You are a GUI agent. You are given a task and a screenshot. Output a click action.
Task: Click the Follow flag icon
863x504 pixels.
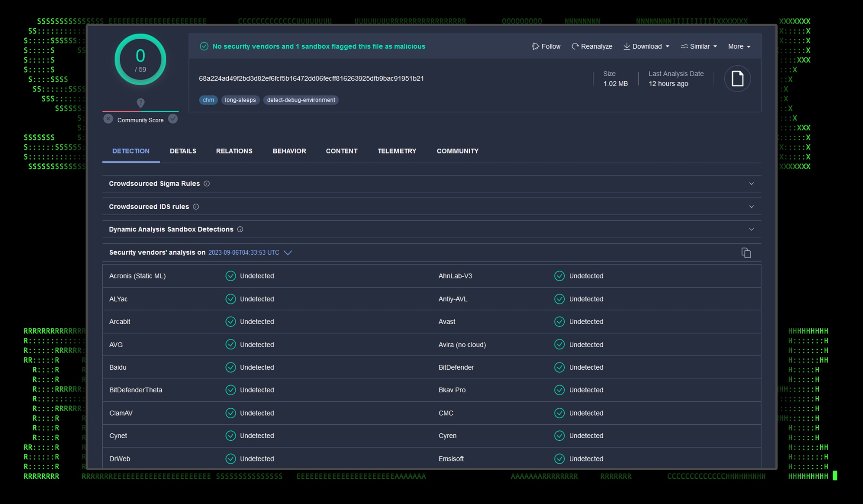click(x=535, y=46)
